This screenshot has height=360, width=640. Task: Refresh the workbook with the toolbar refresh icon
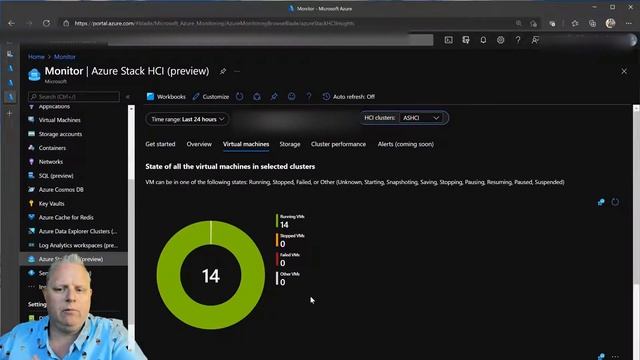point(240,97)
